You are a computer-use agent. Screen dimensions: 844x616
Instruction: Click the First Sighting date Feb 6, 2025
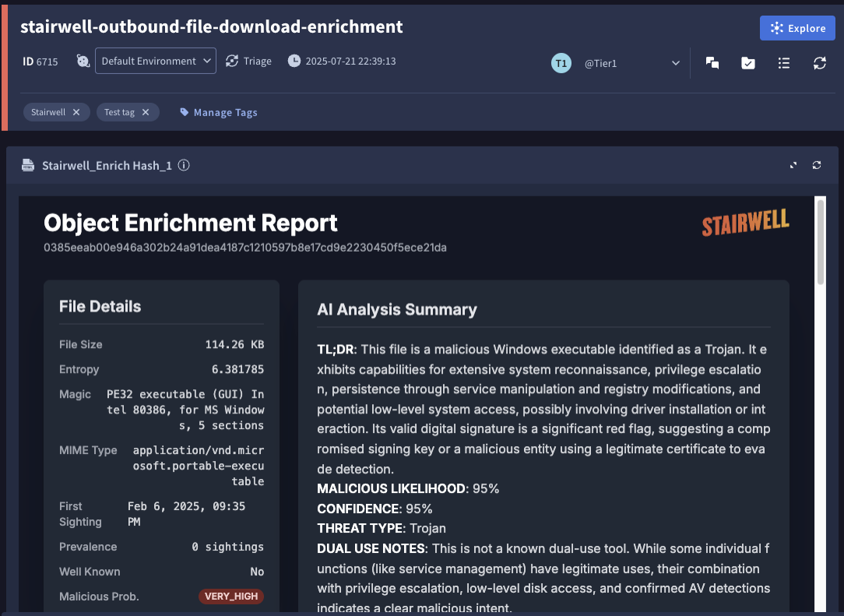point(186,514)
